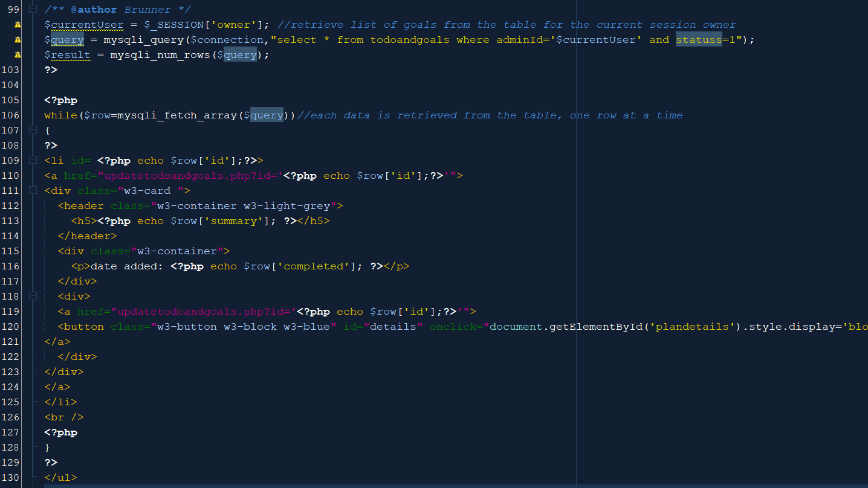This screenshot has height=488, width=868.
Task: Click line number 120 in the gutter
Action: click(x=11, y=327)
